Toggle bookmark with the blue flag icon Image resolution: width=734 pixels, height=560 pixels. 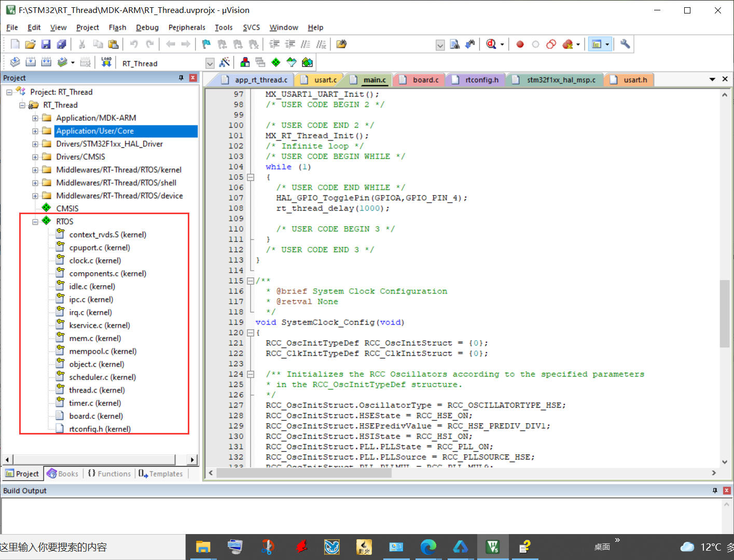[206, 45]
